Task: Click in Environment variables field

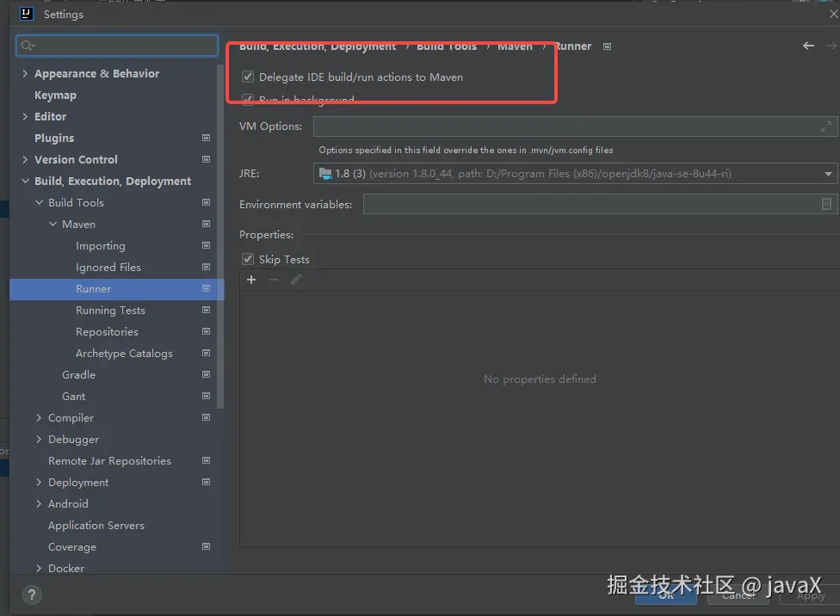Action: pyautogui.click(x=600, y=204)
